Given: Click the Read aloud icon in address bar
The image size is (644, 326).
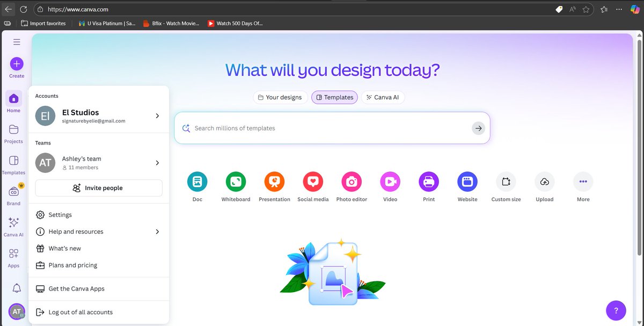Looking at the screenshot, I should [x=573, y=9].
